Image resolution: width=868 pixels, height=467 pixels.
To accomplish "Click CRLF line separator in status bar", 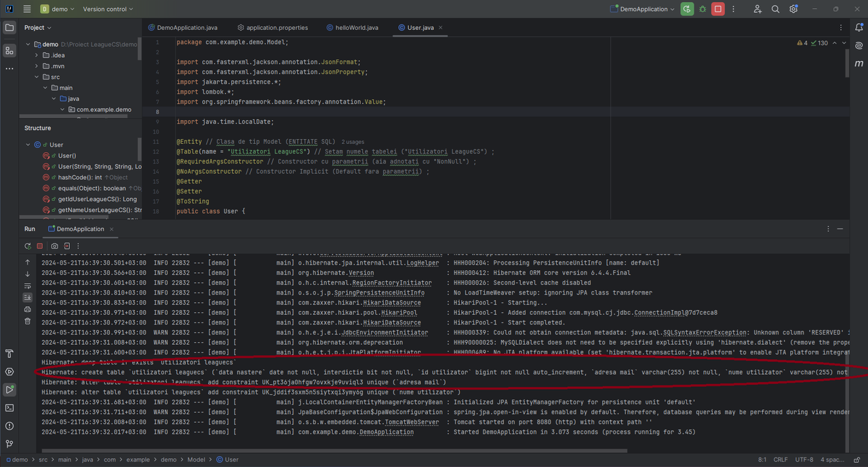I will coord(780,460).
